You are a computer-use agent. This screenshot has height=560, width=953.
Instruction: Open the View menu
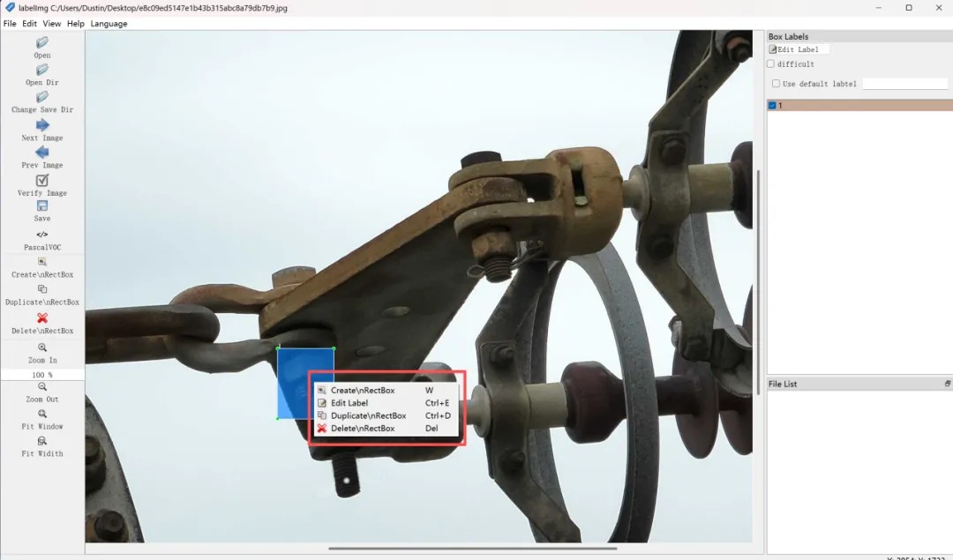[52, 24]
